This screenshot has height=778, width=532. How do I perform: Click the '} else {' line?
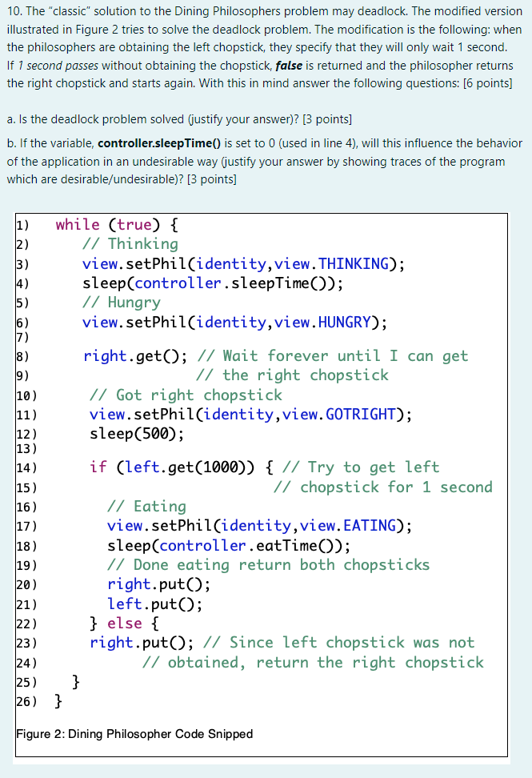125,624
